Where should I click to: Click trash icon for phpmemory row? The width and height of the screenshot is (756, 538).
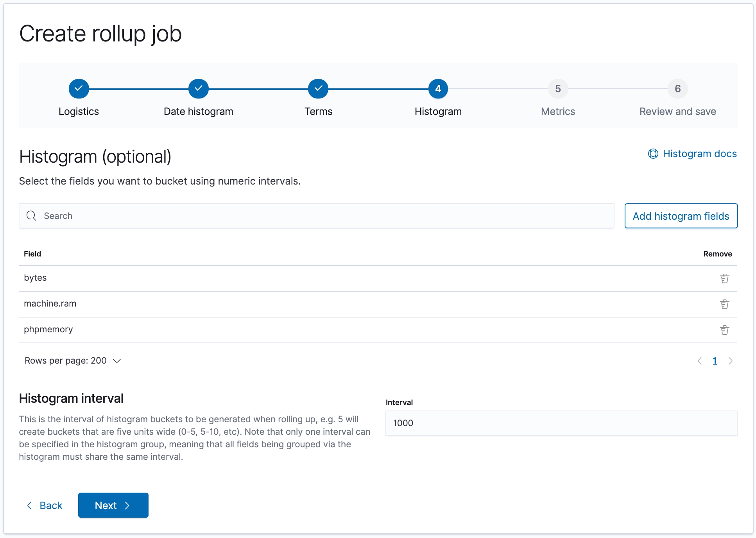724,330
